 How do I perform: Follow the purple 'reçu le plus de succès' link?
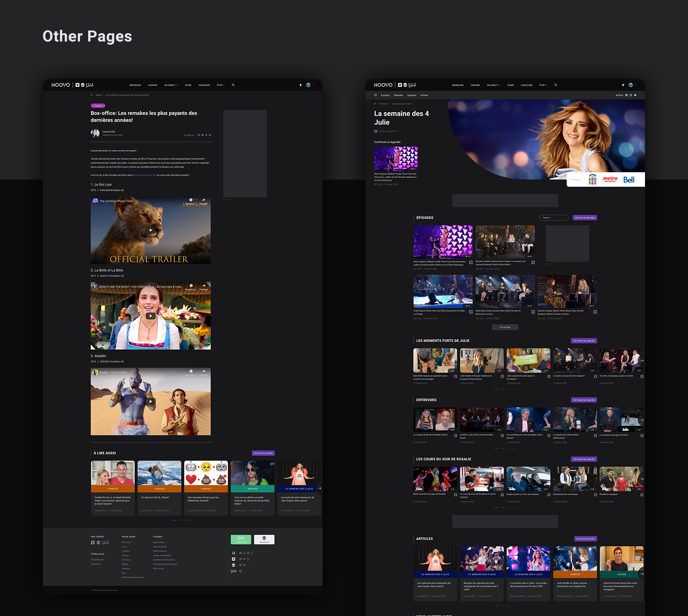(144, 175)
